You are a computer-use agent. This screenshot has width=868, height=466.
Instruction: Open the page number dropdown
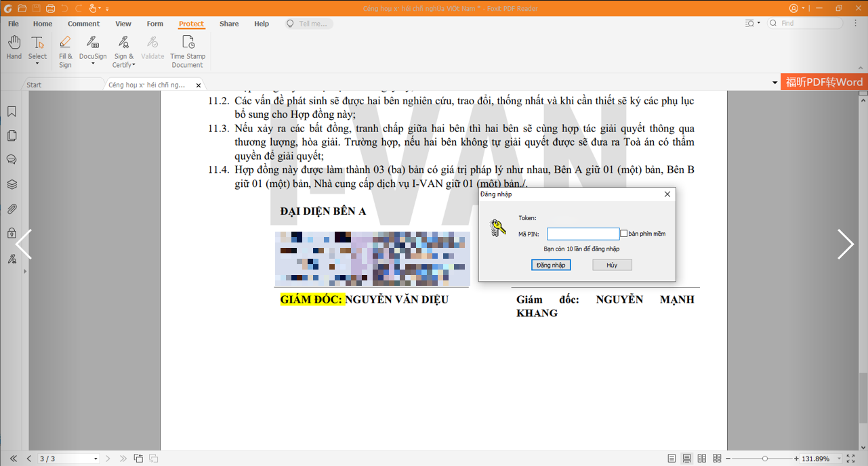pos(96,459)
